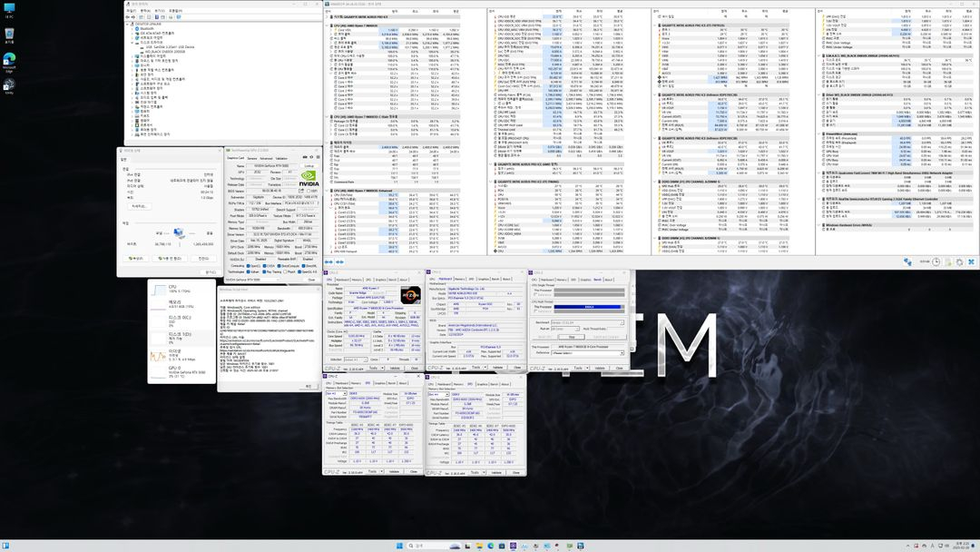Check the Reference box under CPU Single Thread
Screen dimensions: 980x552
pyautogui.click(x=536, y=294)
